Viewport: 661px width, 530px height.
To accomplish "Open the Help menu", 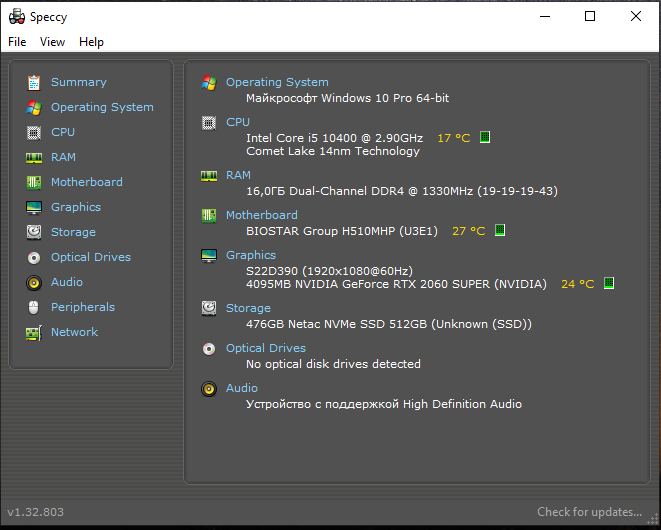I will [91, 42].
